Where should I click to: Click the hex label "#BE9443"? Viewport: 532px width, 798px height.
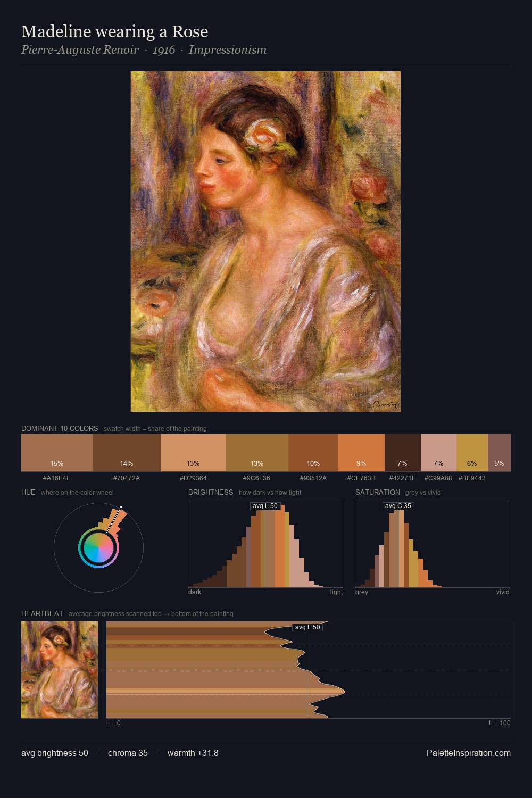(x=472, y=478)
